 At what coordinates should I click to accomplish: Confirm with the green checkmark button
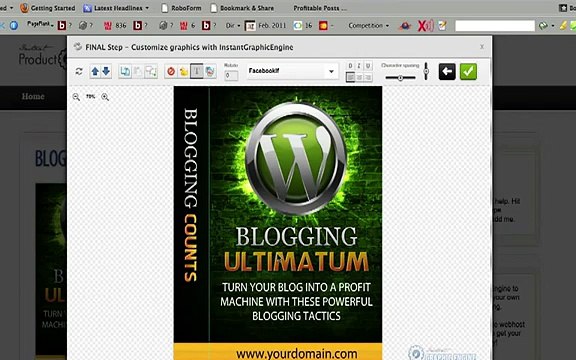pyautogui.click(x=468, y=71)
